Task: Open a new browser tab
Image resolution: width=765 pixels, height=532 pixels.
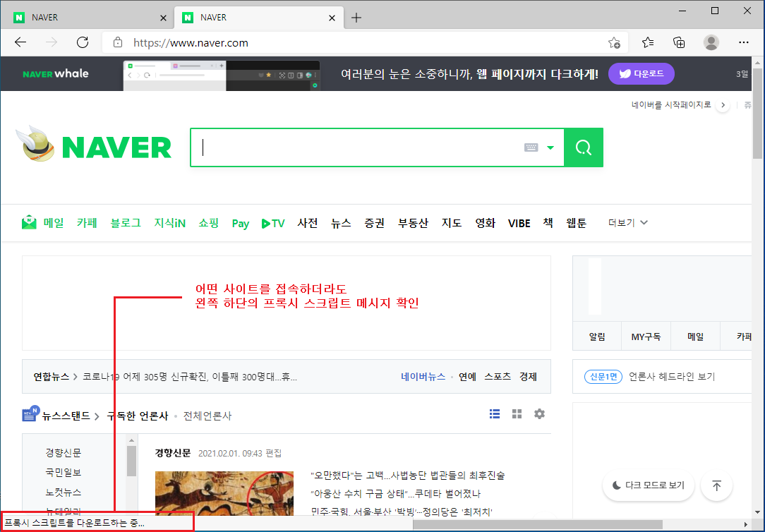Action: (356, 18)
